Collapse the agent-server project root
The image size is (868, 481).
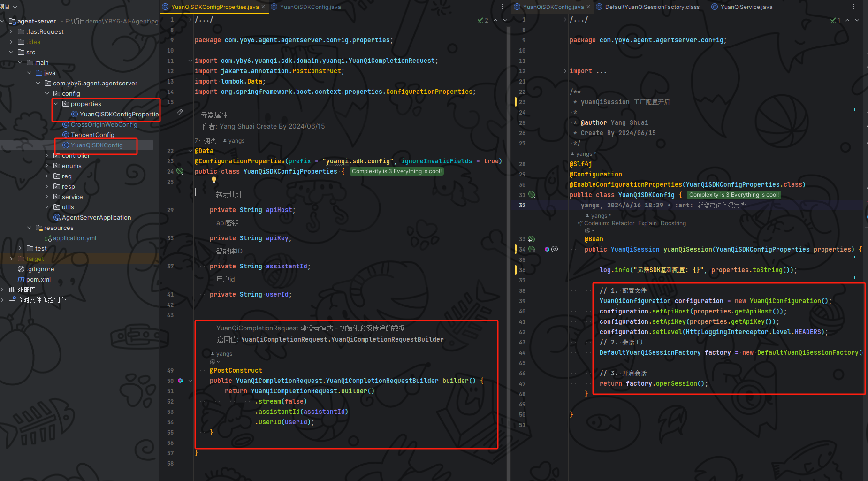click(x=3, y=21)
